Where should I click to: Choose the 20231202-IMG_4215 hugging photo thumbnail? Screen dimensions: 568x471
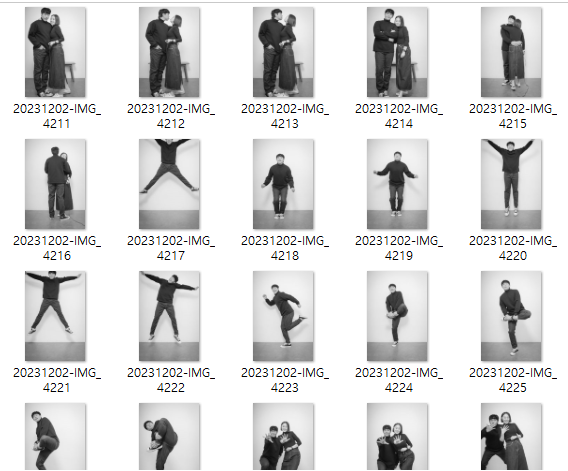pyautogui.click(x=511, y=52)
